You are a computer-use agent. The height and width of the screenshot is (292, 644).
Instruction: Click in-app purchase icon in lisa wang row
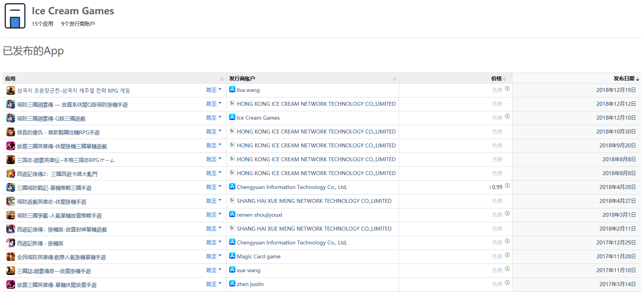coord(507,88)
